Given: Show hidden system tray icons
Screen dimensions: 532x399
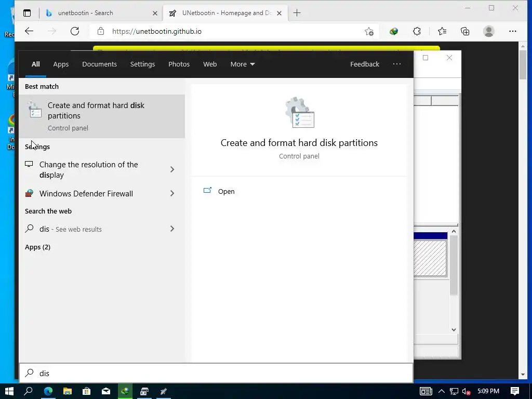Looking at the screenshot, I should 442,392.
